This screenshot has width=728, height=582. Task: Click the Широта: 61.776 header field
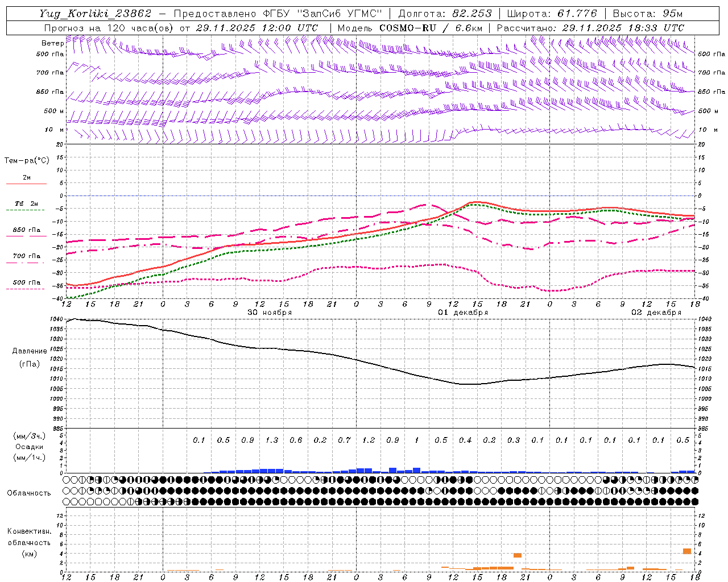point(552,14)
